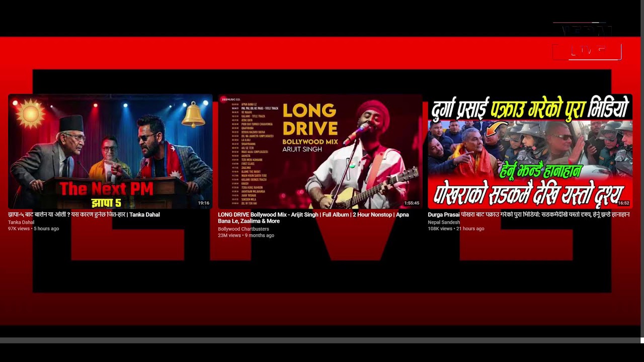Open the "The Next PM" video thumbnail
The image size is (644, 362).
click(x=110, y=151)
